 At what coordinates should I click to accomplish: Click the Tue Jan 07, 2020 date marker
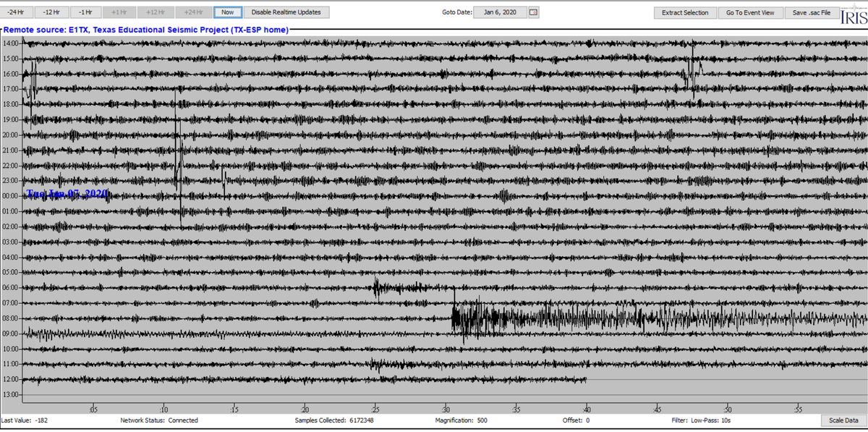[x=67, y=193]
